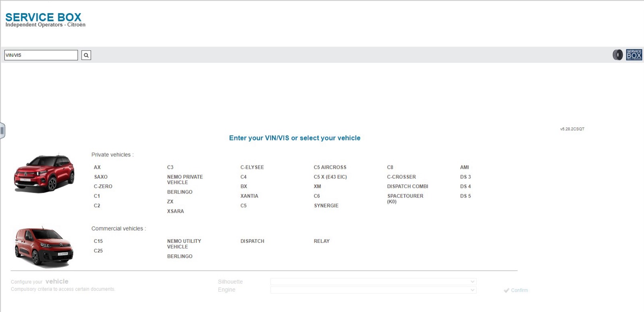Select NEMO PRIVATE VEHICLE
644x312 pixels.
coord(185,180)
